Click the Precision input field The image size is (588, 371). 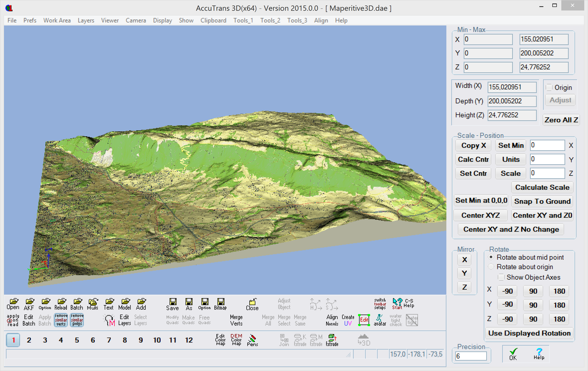point(471,356)
